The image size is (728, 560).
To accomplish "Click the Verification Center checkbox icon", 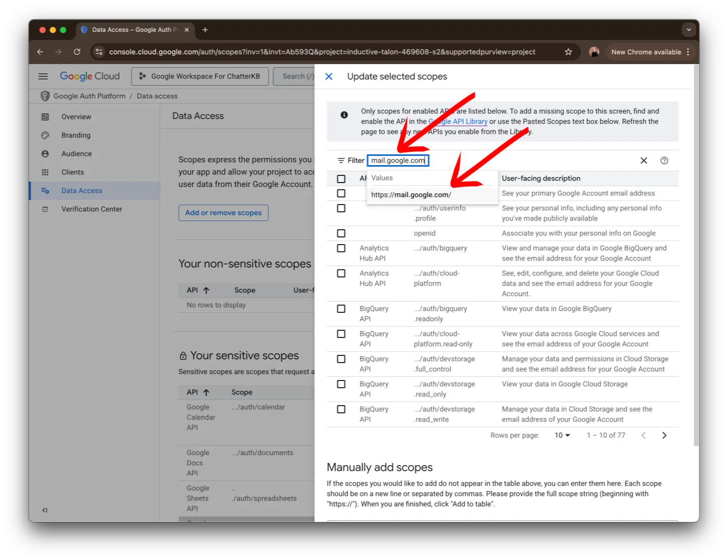I will [x=45, y=209].
